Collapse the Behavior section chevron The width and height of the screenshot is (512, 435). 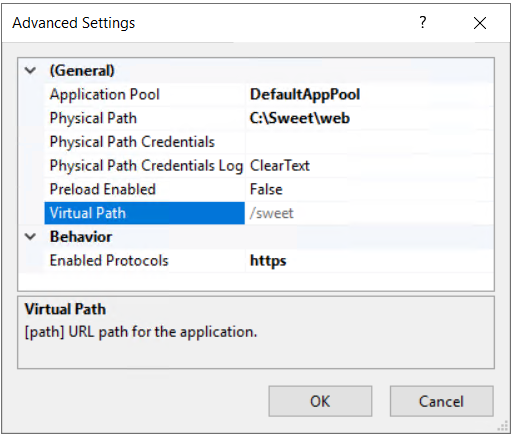tap(30, 237)
